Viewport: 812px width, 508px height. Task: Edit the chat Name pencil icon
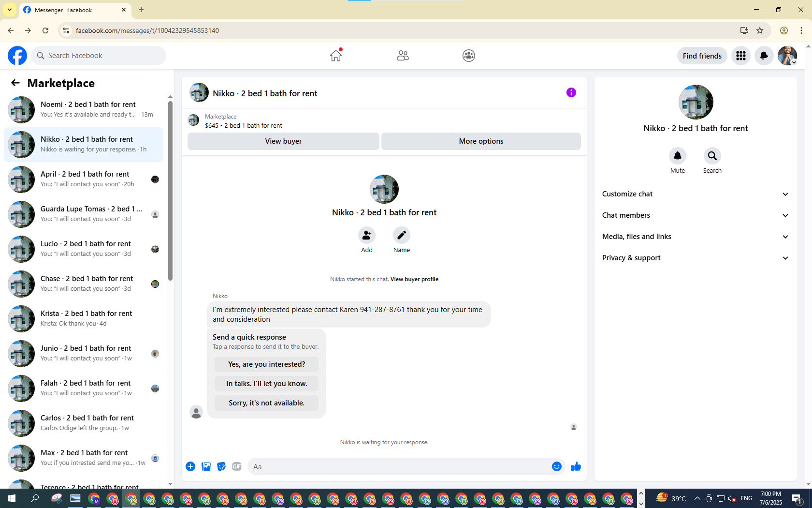[402, 235]
